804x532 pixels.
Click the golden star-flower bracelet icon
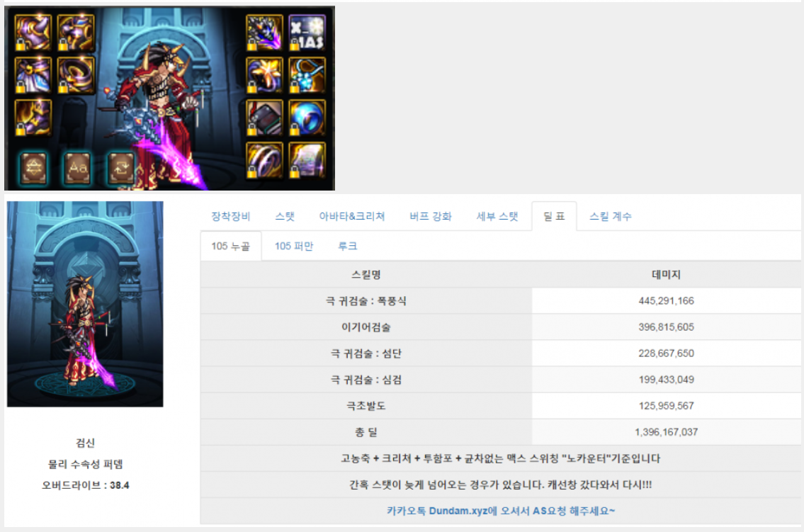[x=265, y=75]
